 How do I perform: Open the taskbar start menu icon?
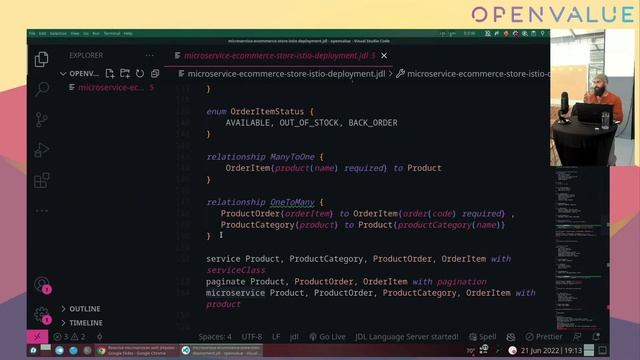33,350
